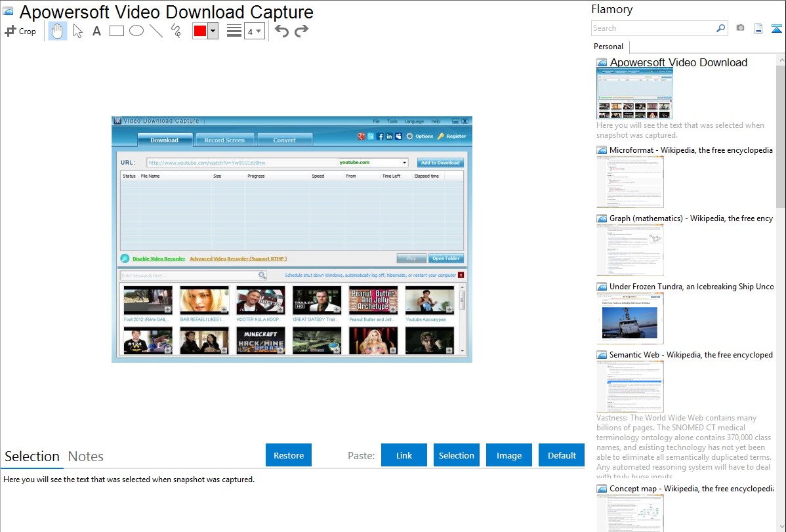Open the color picker dropdown arrow
This screenshot has width=786, height=532.
pos(213,31)
